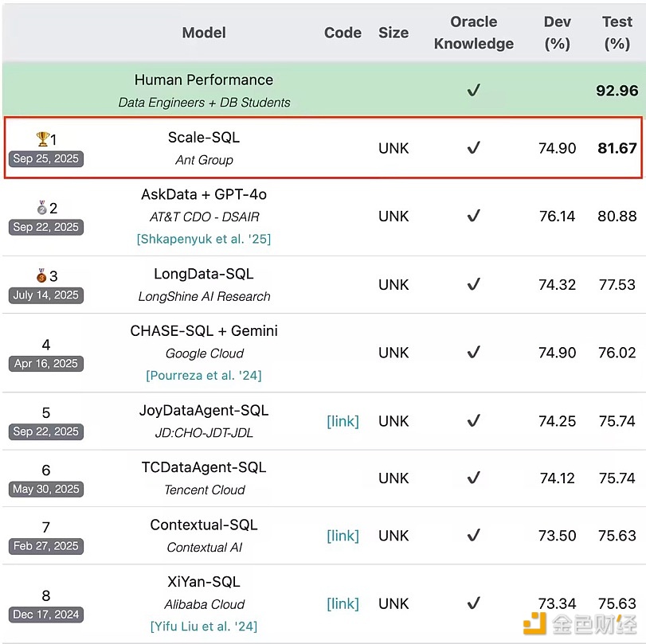
Task: Open the Contextual-SQL code link
Action: pos(343,536)
